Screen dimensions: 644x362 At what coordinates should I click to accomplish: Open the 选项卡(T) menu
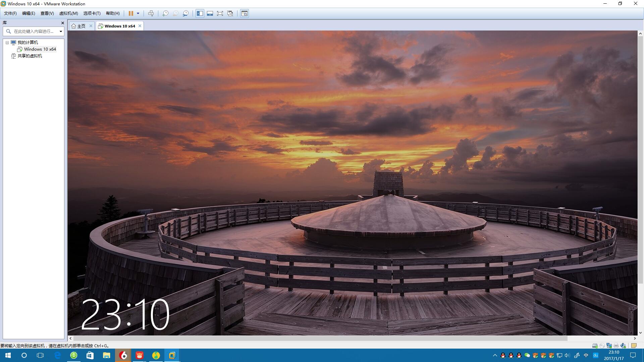coord(92,13)
